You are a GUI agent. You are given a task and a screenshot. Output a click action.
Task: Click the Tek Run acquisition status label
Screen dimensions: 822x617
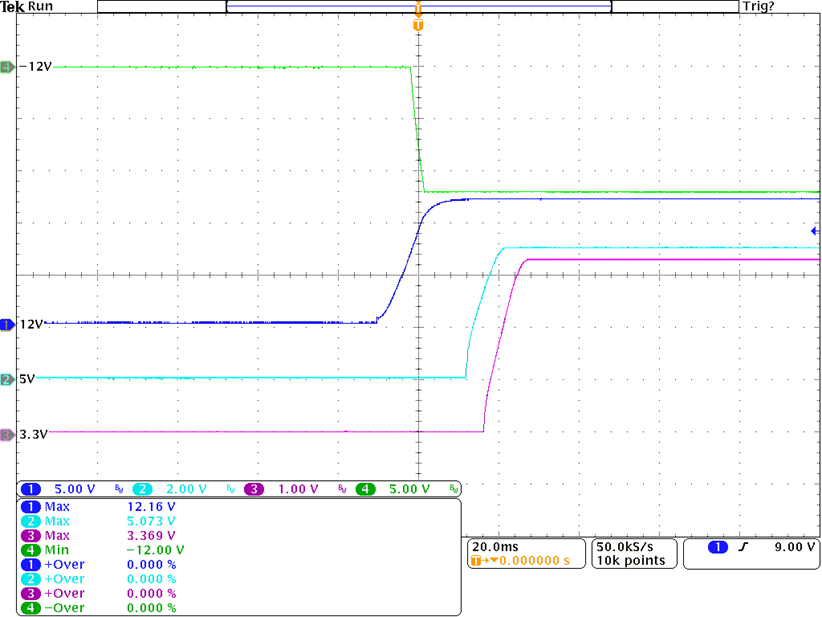pyautogui.click(x=35, y=7)
